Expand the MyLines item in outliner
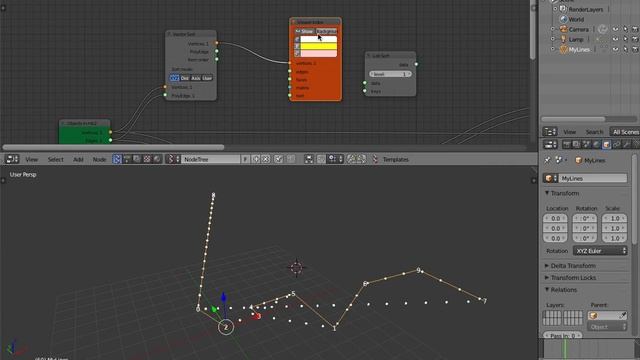The image size is (640, 360). point(553,49)
